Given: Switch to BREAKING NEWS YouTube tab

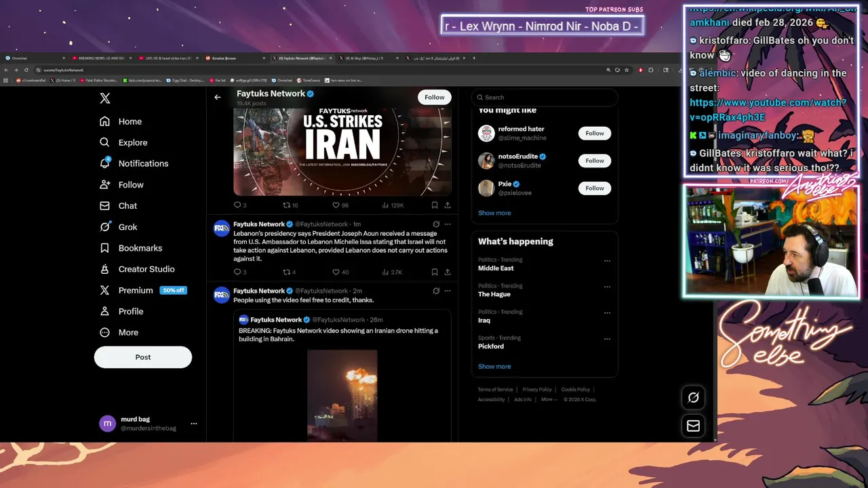Looking at the screenshot, I should tap(102, 58).
